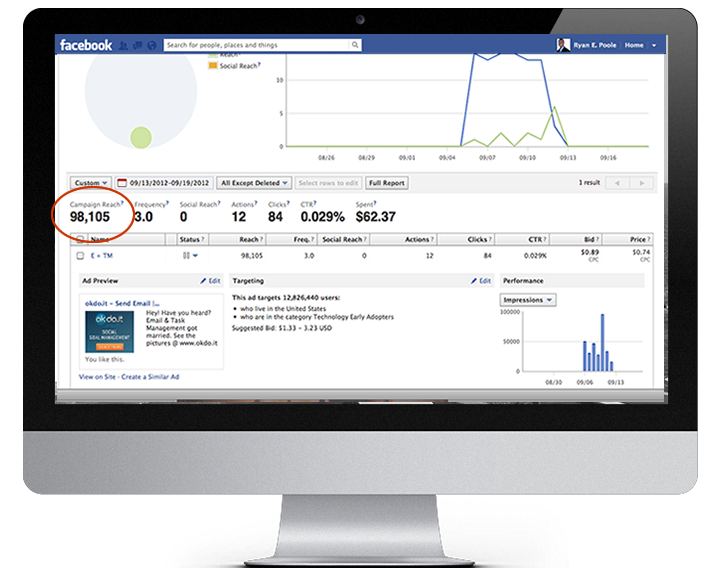Go to previous results page arrow

(617, 183)
